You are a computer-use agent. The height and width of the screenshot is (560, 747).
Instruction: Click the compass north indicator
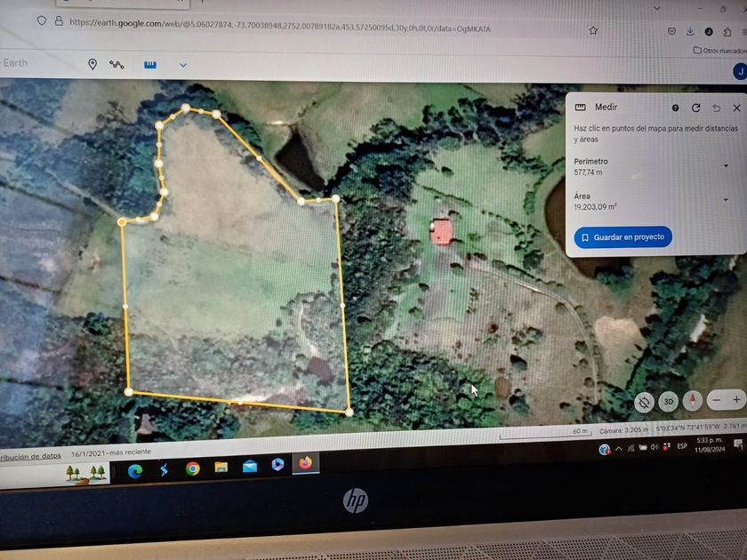(692, 401)
